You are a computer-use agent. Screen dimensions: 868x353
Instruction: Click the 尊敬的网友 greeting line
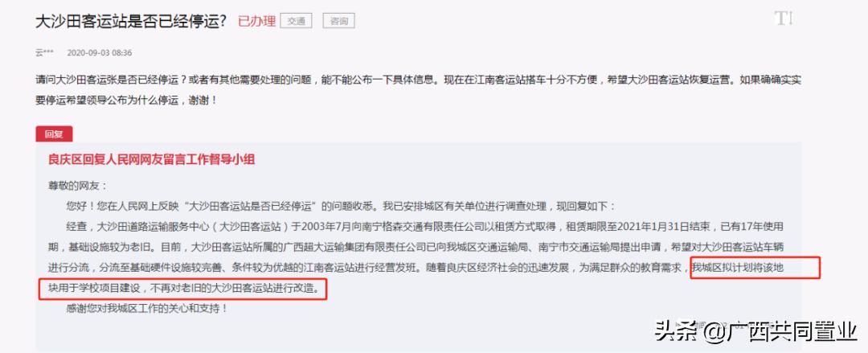coord(77,187)
